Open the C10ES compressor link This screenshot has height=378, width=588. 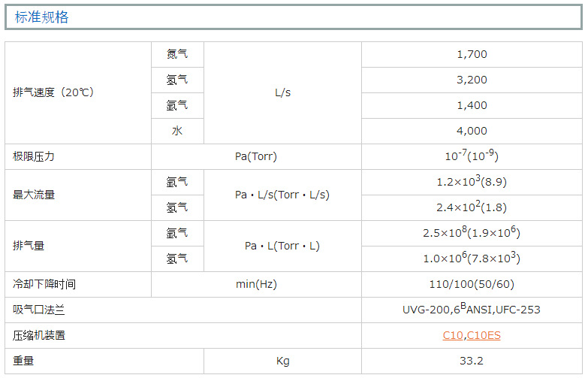484,335
